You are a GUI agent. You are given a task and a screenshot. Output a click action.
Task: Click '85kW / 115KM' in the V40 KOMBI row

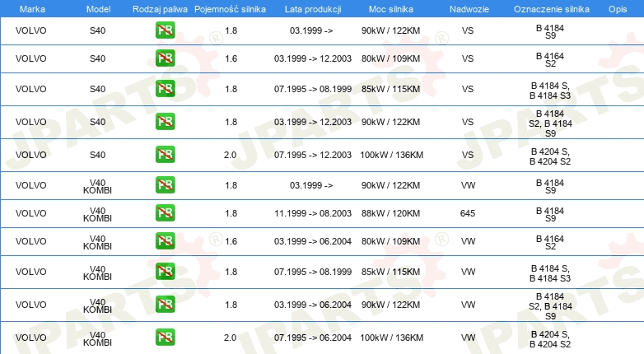point(390,272)
